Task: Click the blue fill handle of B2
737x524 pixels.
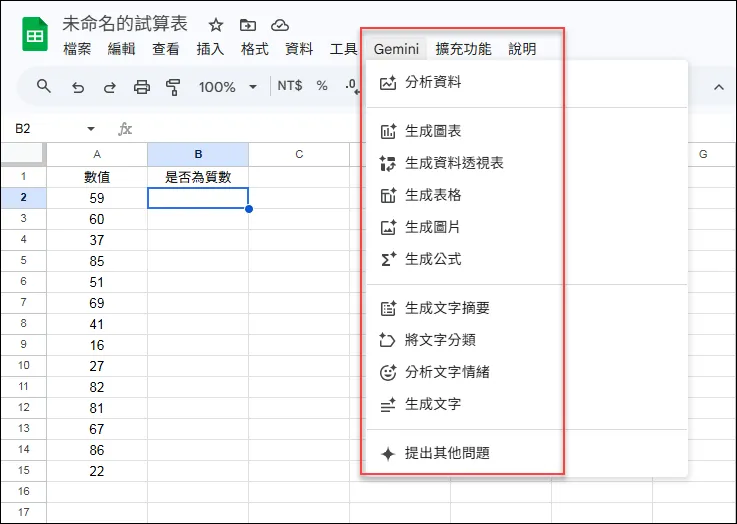Action: point(249,209)
